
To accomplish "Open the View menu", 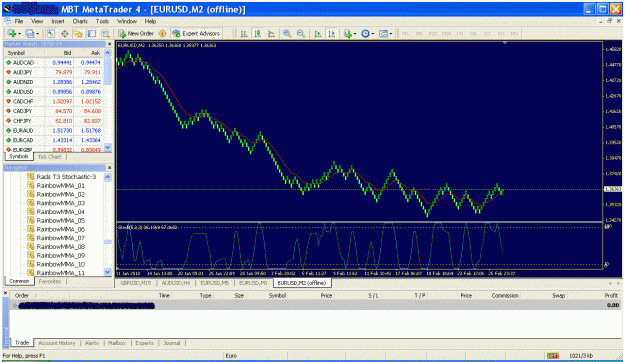I will (x=37, y=21).
